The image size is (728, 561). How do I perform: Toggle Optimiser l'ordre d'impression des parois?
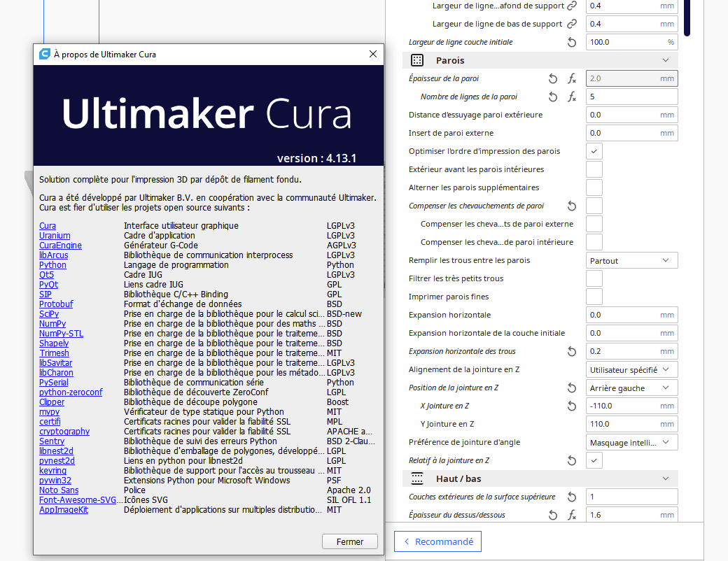coord(594,151)
